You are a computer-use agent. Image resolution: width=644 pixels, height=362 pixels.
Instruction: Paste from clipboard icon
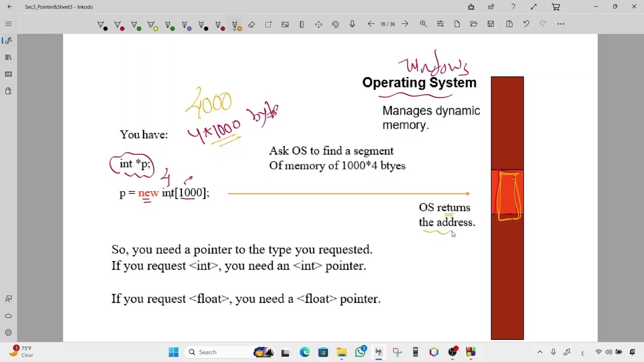(x=509, y=24)
